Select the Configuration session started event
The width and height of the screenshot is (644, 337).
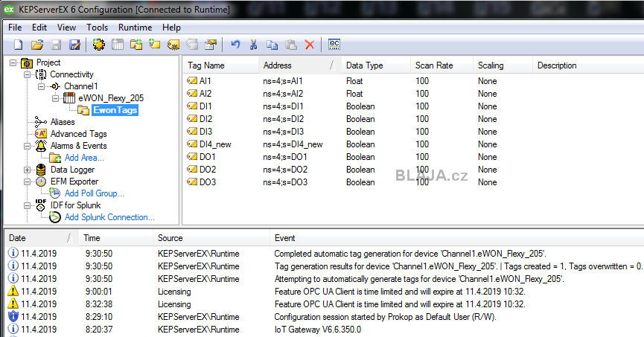(325, 316)
